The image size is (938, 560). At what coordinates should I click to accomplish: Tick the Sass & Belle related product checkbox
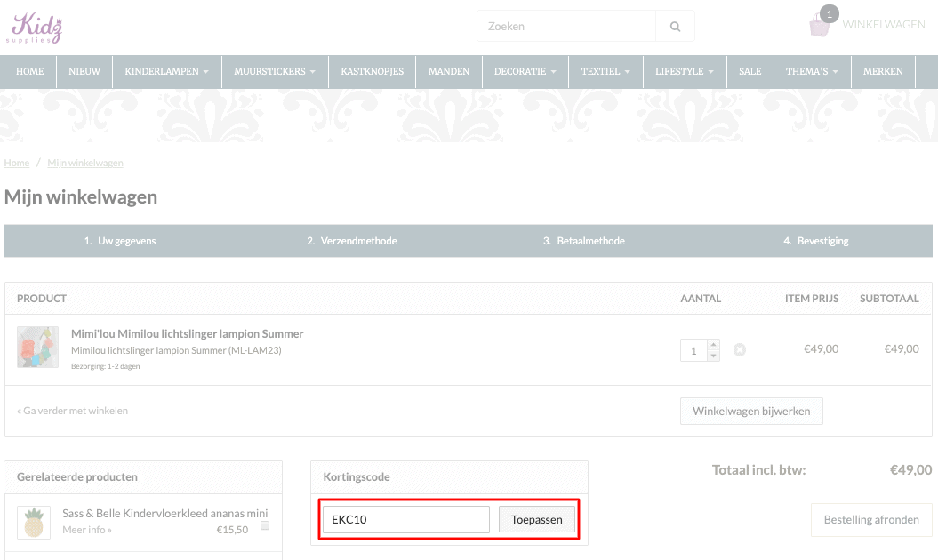click(x=265, y=525)
